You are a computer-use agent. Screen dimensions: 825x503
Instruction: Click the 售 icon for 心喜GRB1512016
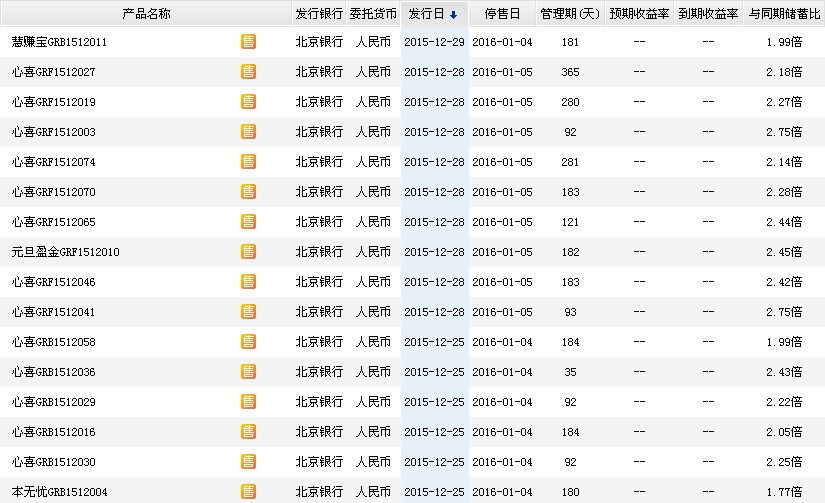pyautogui.click(x=248, y=431)
